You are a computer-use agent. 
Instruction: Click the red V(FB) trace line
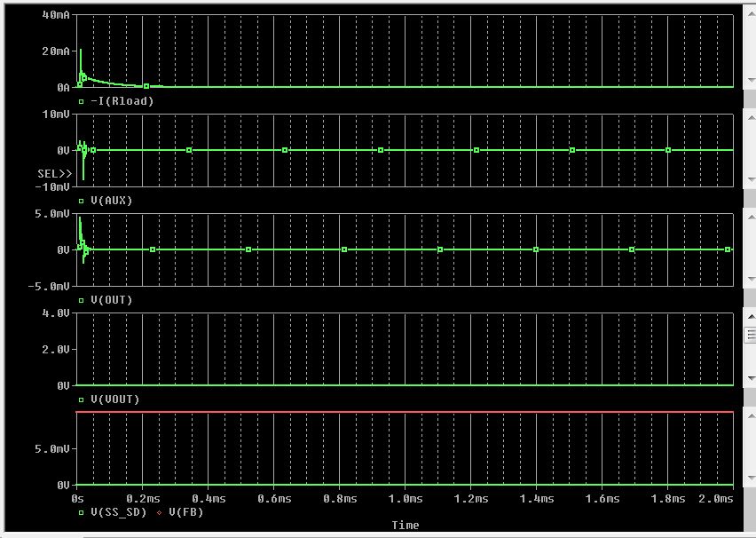coord(405,412)
